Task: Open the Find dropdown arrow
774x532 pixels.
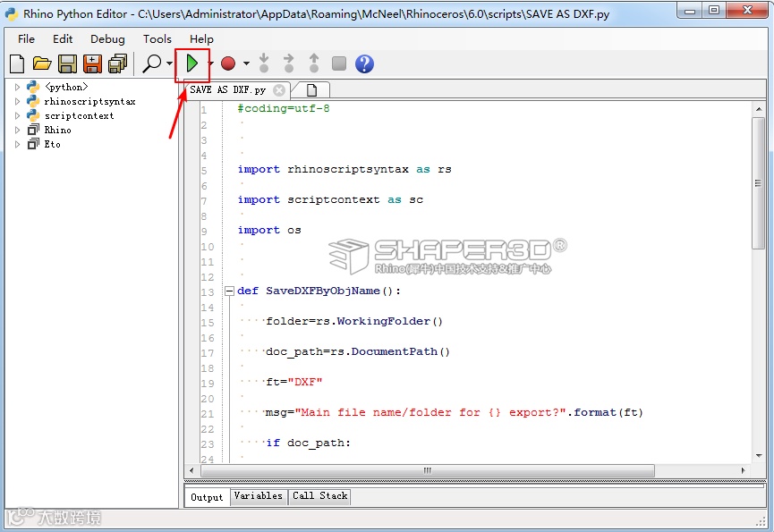Action: [x=169, y=63]
